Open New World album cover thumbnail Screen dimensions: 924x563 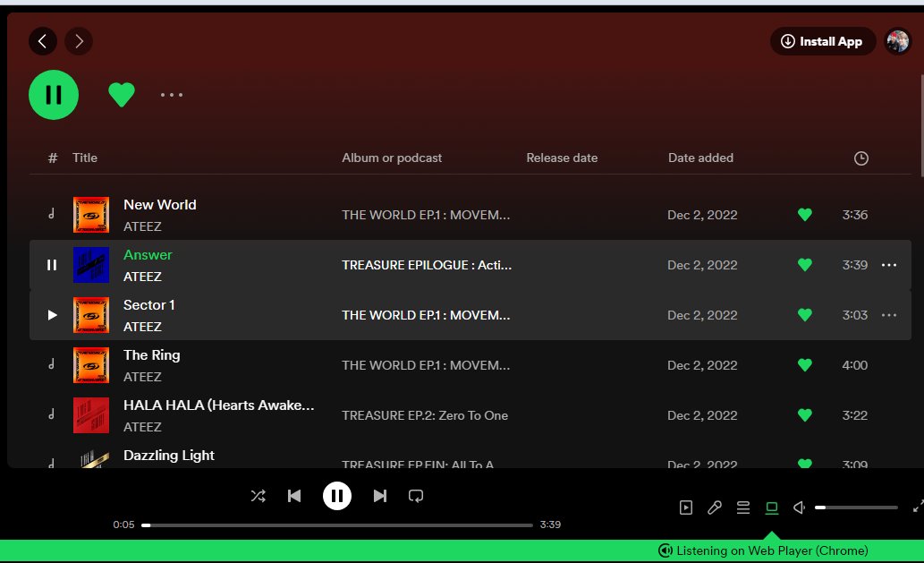90,215
